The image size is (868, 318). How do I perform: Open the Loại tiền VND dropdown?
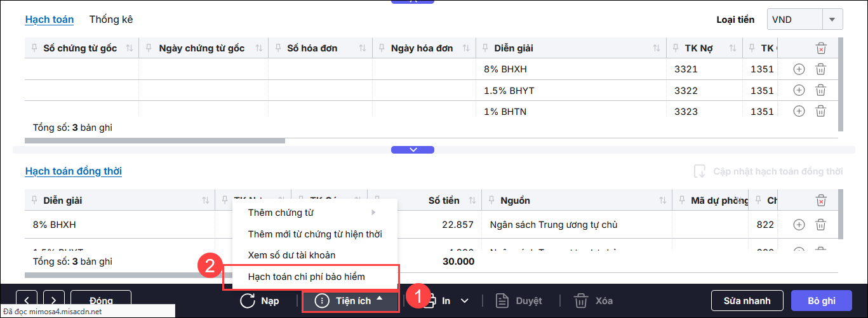point(831,20)
